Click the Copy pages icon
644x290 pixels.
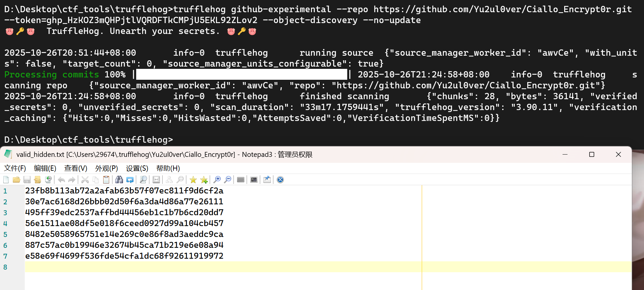click(96, 180)
